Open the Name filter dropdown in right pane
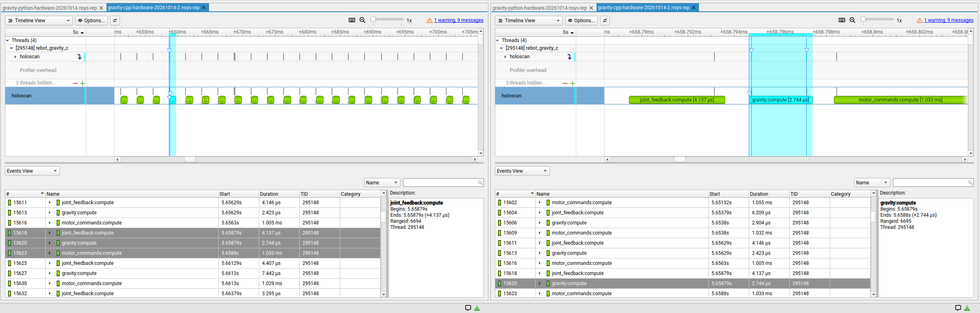Image resolution: width=980 pixels, height=313 pixels. (872, 183)
